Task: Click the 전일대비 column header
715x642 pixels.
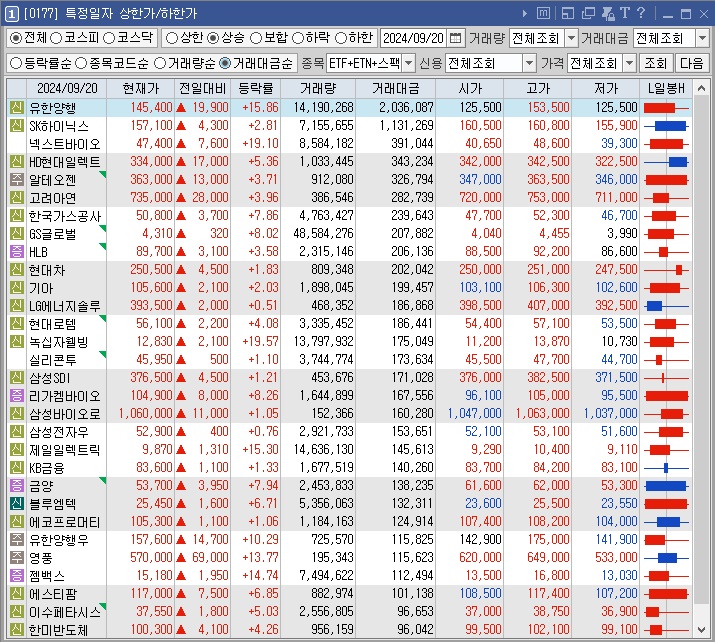Action: pyautogui.click(x=202, y=88)
